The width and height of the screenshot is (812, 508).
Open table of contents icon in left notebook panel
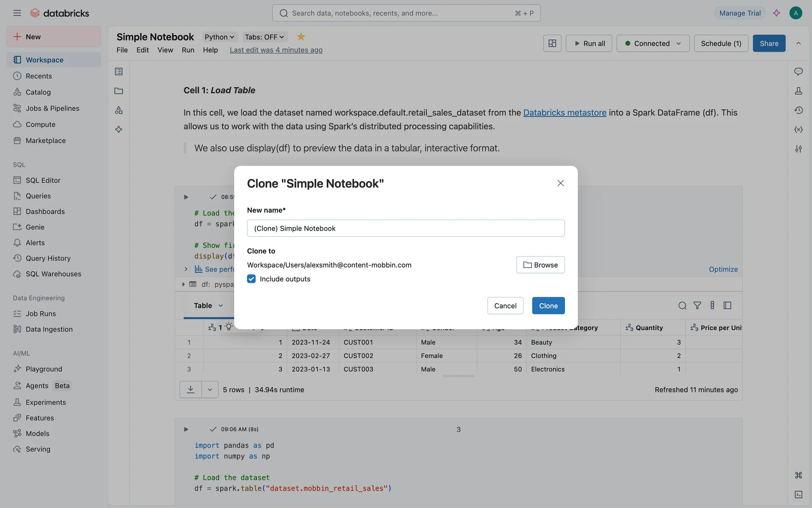(x=119, y=72)
